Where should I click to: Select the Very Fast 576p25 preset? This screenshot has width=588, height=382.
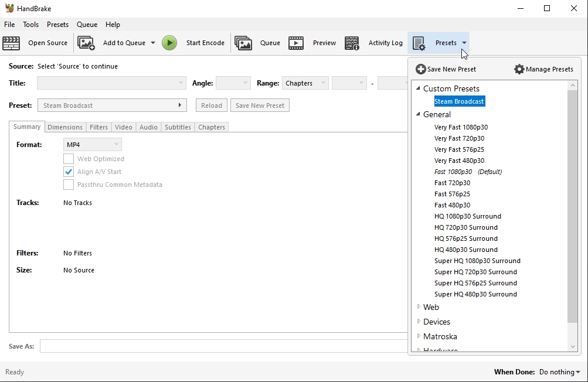tap(459, 149)
